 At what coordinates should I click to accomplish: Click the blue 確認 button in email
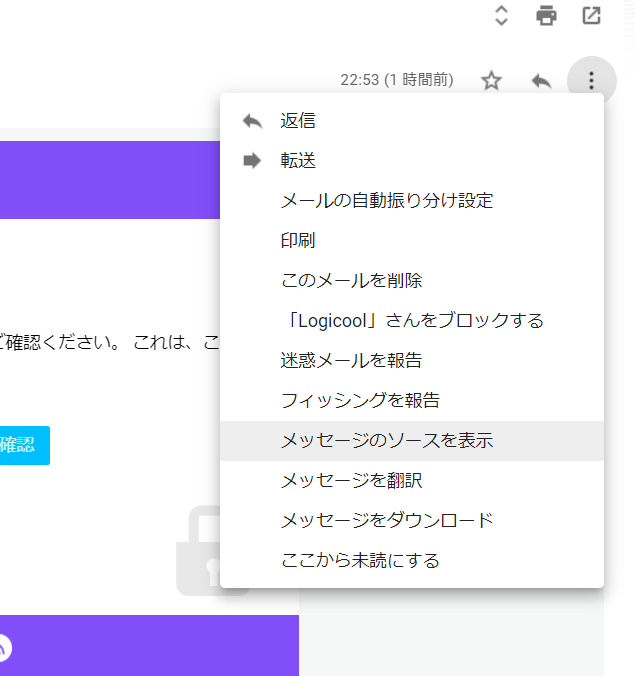coord(24,445)
